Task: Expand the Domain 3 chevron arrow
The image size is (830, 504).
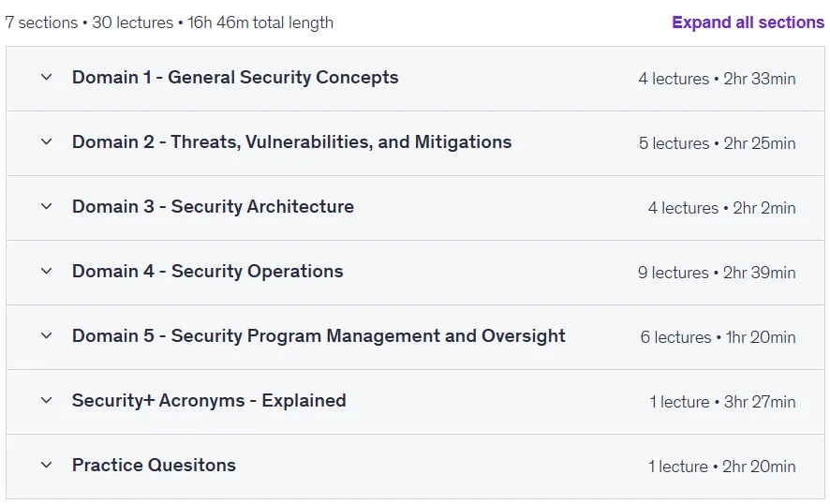Action: [47, 206]
